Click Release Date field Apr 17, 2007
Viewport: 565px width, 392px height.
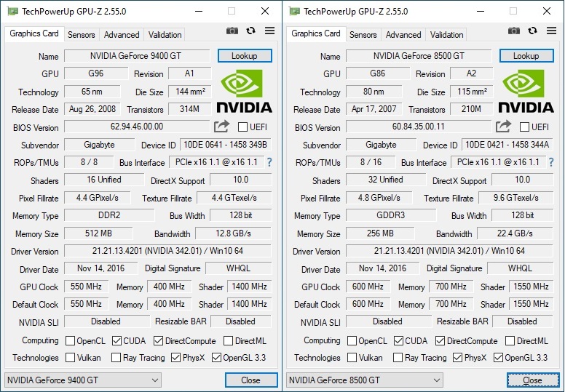click(x=374, y=109)
